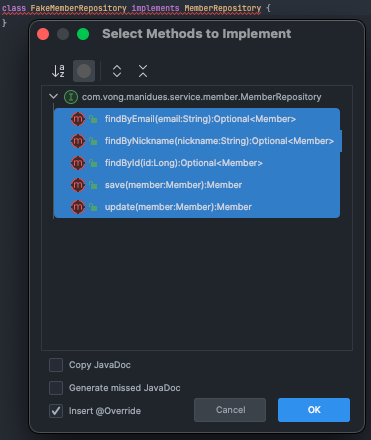The image size is (371, 440).
Task: Click the Collapse All toolbar icon
Action: point(143,71)
